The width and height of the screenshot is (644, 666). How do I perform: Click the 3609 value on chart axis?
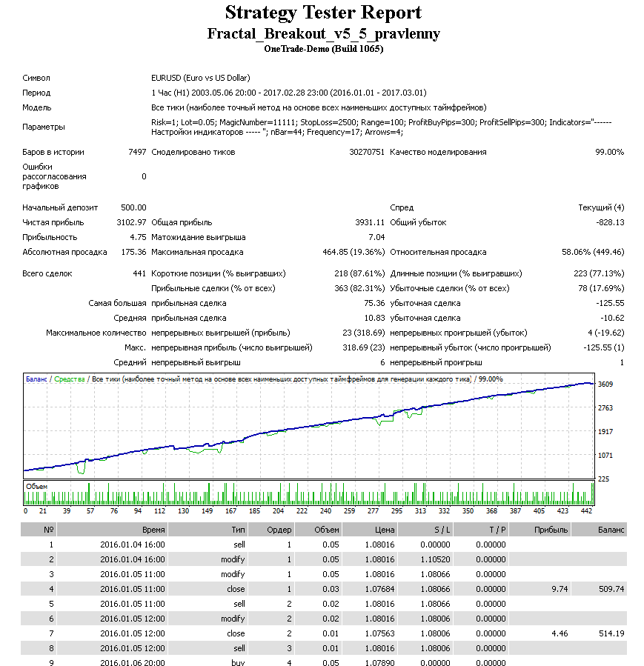[605, 384]
